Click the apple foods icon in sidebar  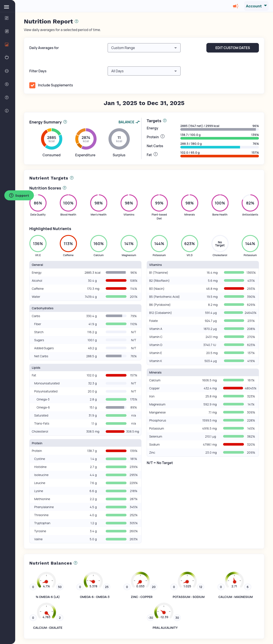coord(7,58)
